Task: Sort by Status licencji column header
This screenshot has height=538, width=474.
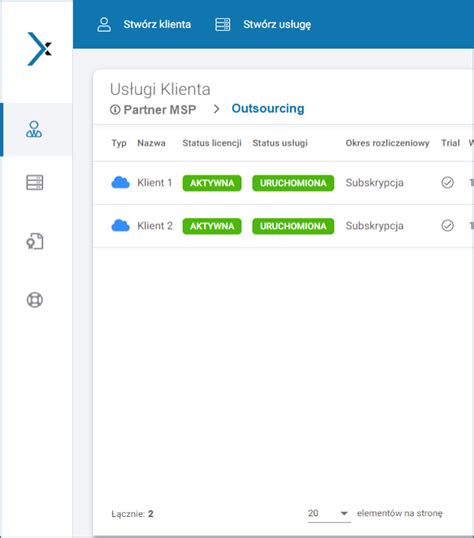Action: 212,143
